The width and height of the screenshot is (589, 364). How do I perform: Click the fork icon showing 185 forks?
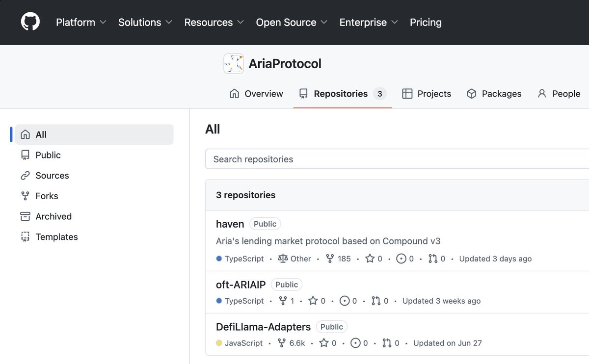(330, 259)
